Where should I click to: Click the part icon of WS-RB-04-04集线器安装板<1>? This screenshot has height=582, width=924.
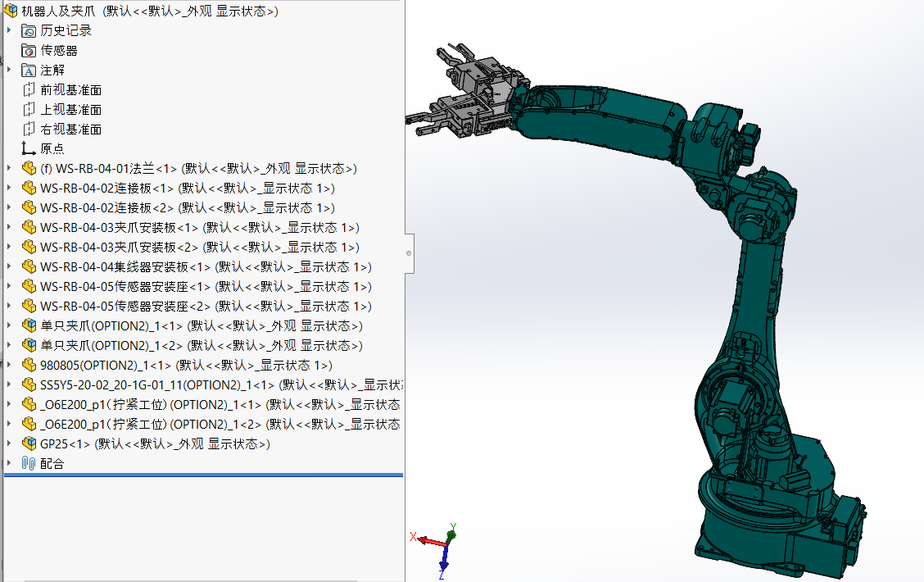(29, 266)
